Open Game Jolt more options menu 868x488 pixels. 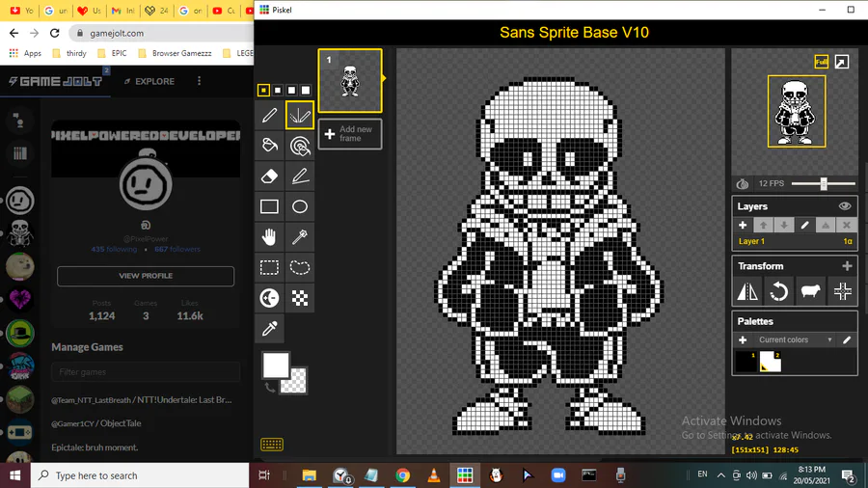tap(200, 81)
